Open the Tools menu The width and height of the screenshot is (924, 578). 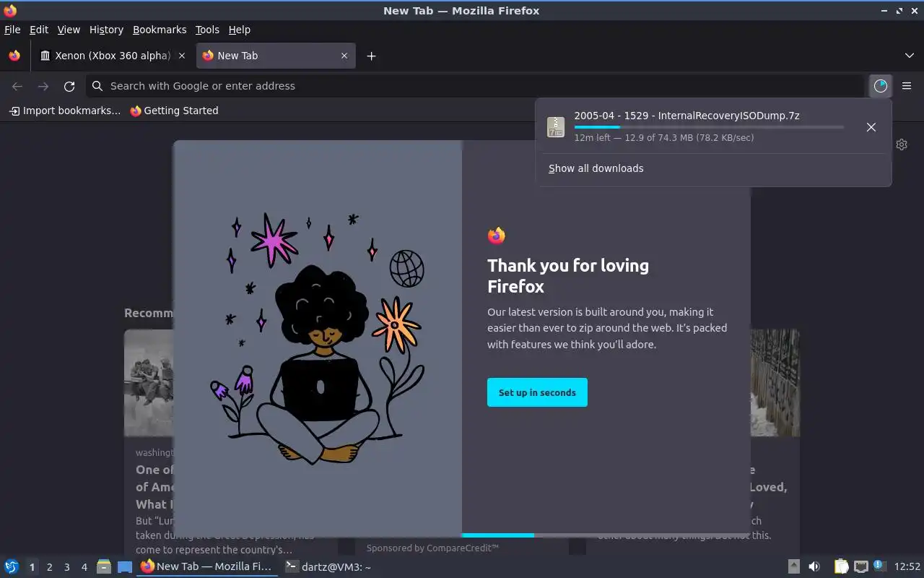(x=207, y=30)
